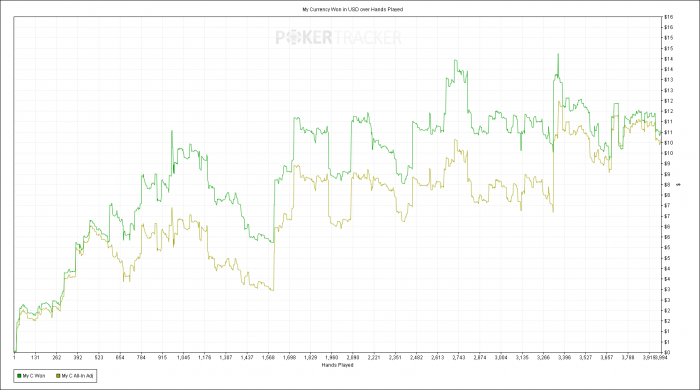Click the '2,090' x-axis tick label
This screenshot has width=700, height=390.
[353, 357]
